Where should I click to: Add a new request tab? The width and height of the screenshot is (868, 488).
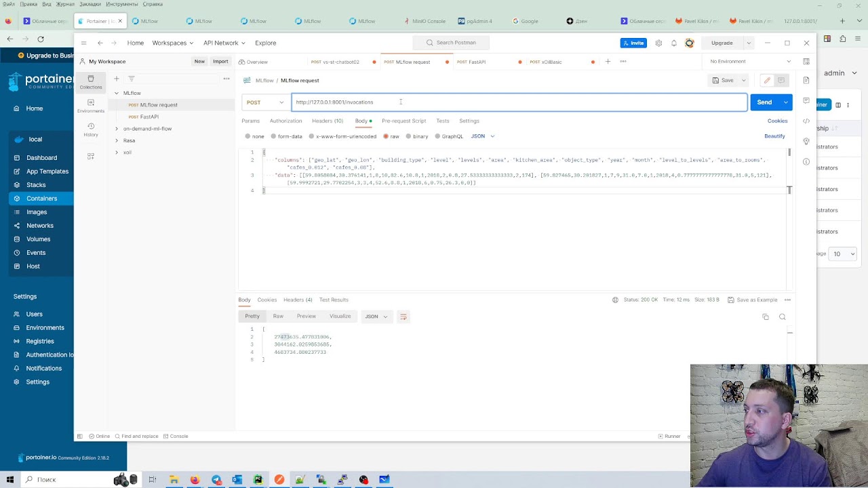coord(608,62)
